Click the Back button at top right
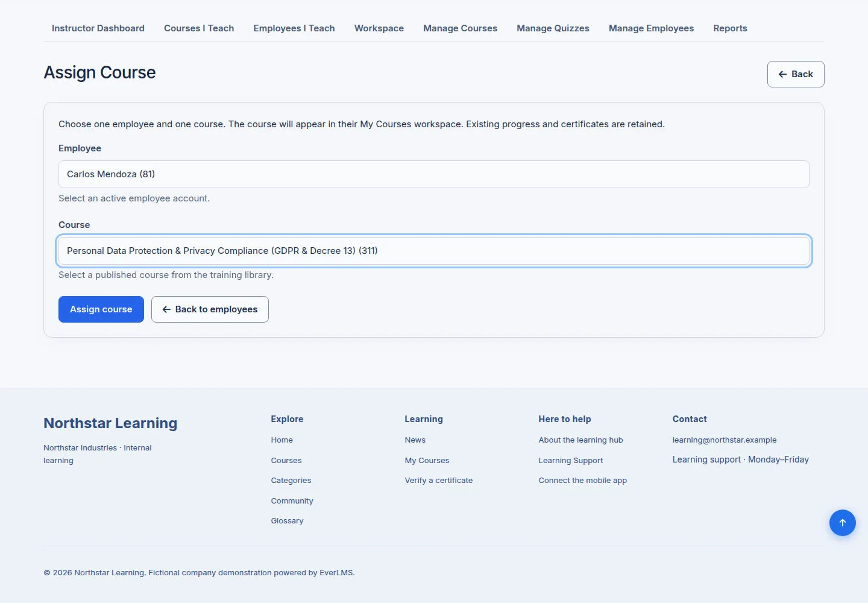The image size is (868, 603). coord(796,74)
